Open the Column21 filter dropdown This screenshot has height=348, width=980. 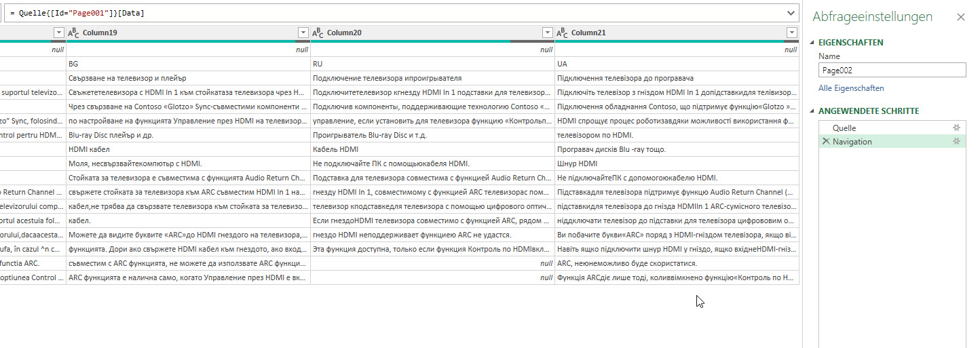(x=791, y=33)
